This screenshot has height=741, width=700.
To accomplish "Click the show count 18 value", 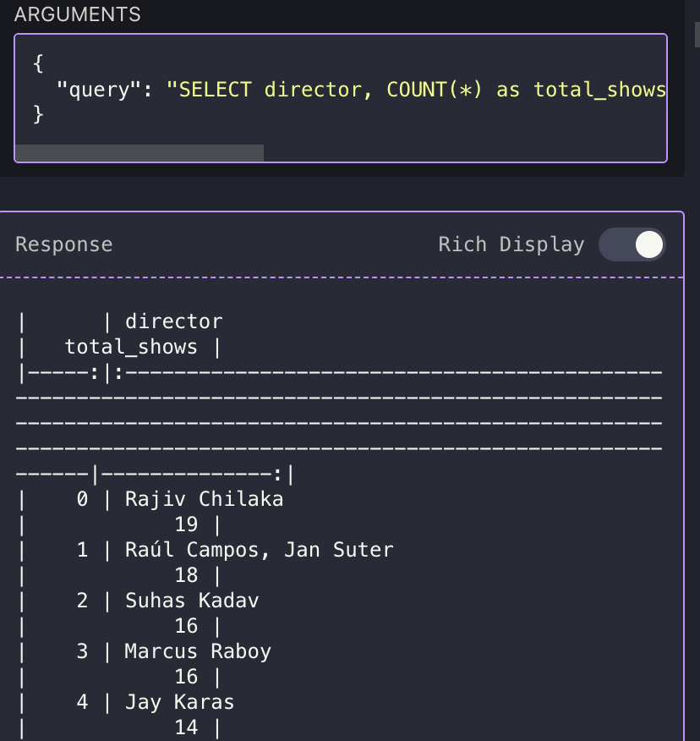I will pos(186,575).
